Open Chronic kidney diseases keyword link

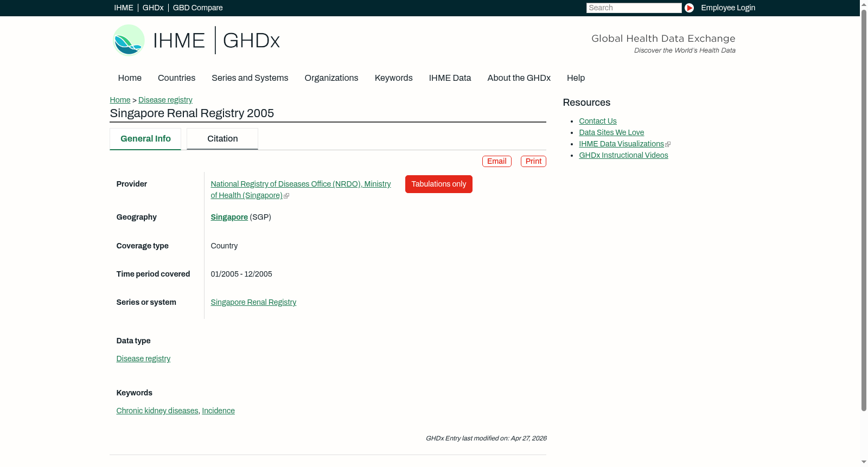157,411
